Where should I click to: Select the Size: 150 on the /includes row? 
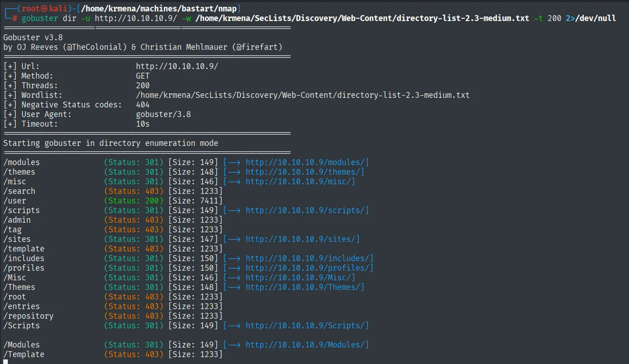(195, 258)
